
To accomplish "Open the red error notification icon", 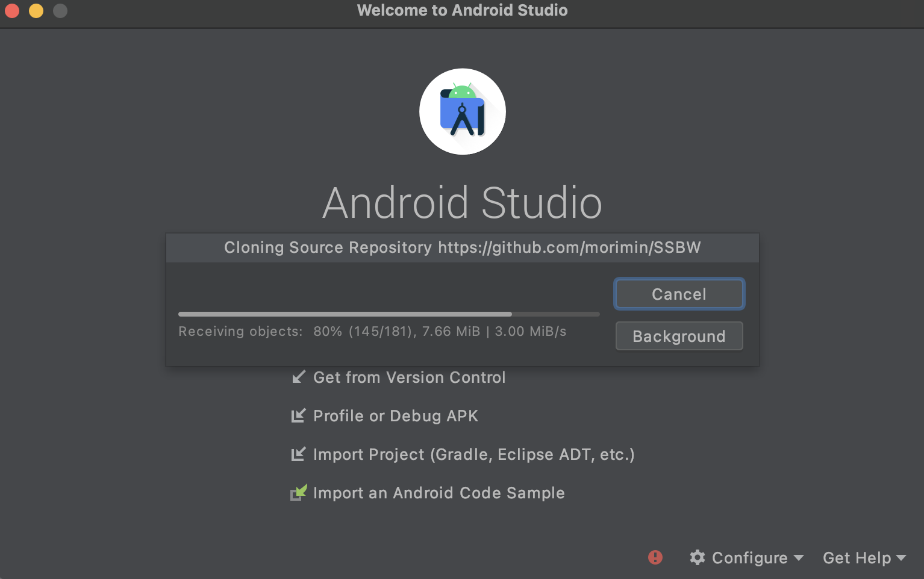I will [x=655, y=557].
